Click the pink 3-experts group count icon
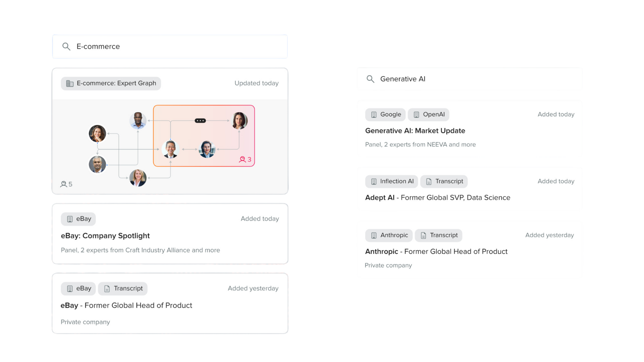The image size is (644, 362). point(242,160)
